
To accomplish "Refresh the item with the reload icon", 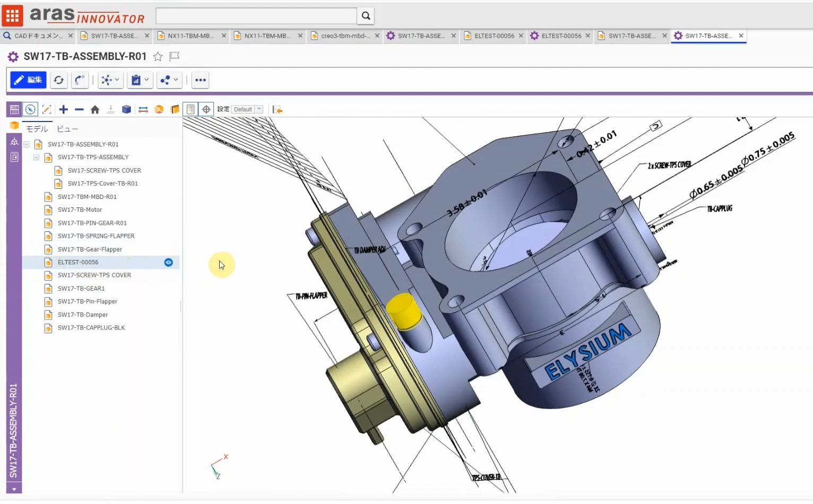I will tap(59, 80).
